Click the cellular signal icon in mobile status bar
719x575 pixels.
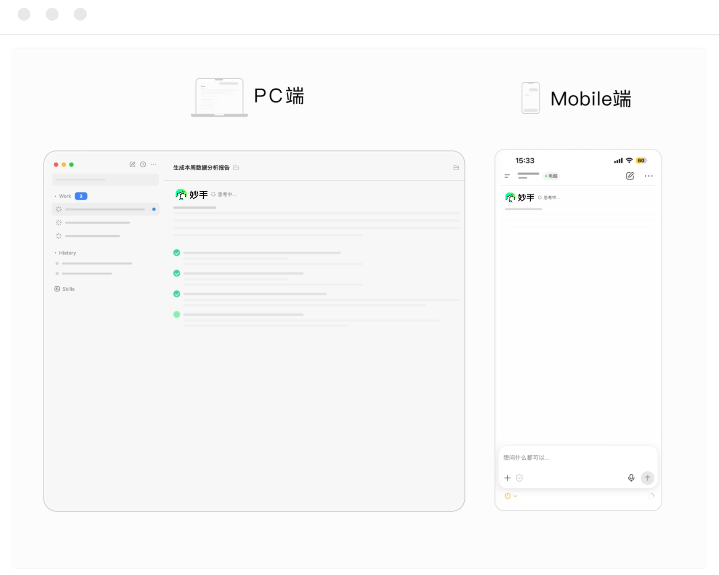click(x=618, y=160)
